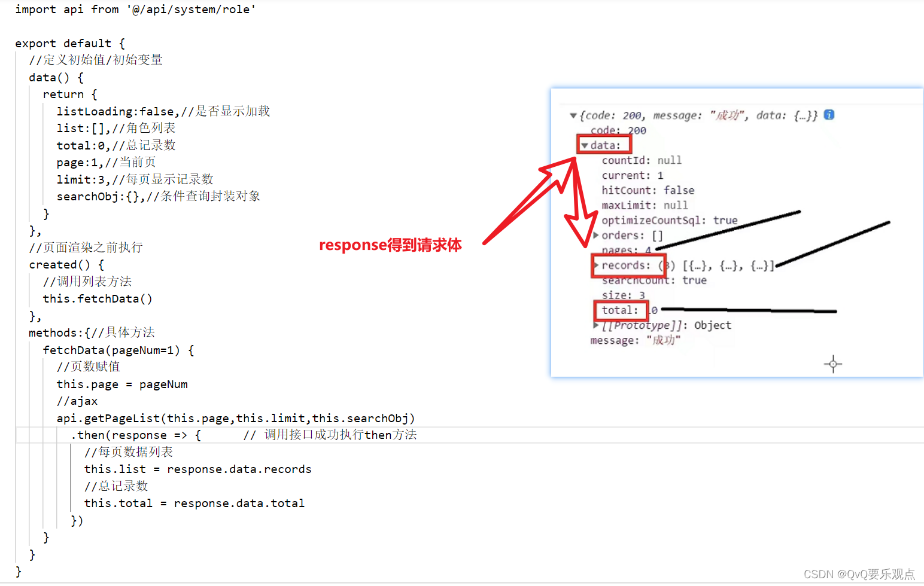The height and width of the screenshot is (586, 924).
Task: Expand the [[Prototype]] Object entry
Action: click(596, 325)
